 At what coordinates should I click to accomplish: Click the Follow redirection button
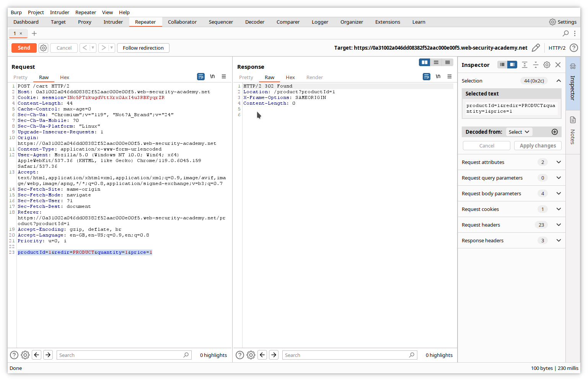(143, 48)
